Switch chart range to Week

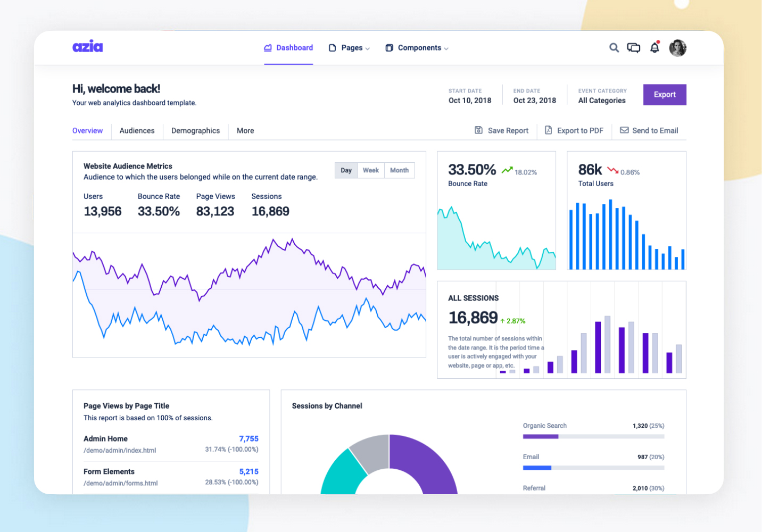click(371, 170)
